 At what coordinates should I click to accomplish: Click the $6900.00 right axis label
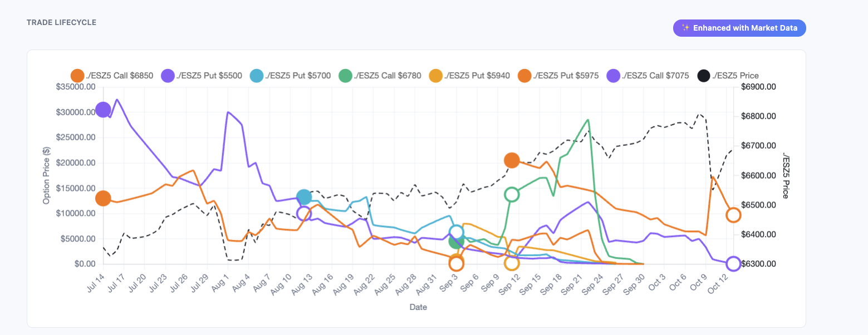click(758, 87)
